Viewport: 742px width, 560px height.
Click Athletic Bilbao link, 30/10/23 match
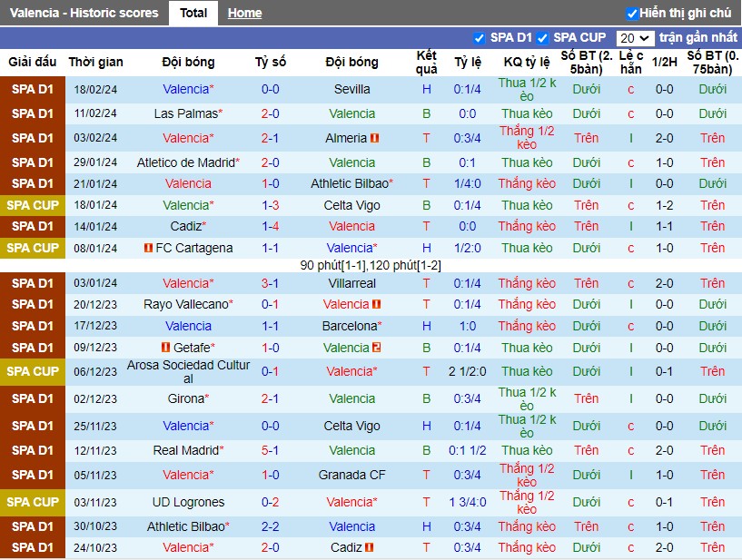point(188,526)
